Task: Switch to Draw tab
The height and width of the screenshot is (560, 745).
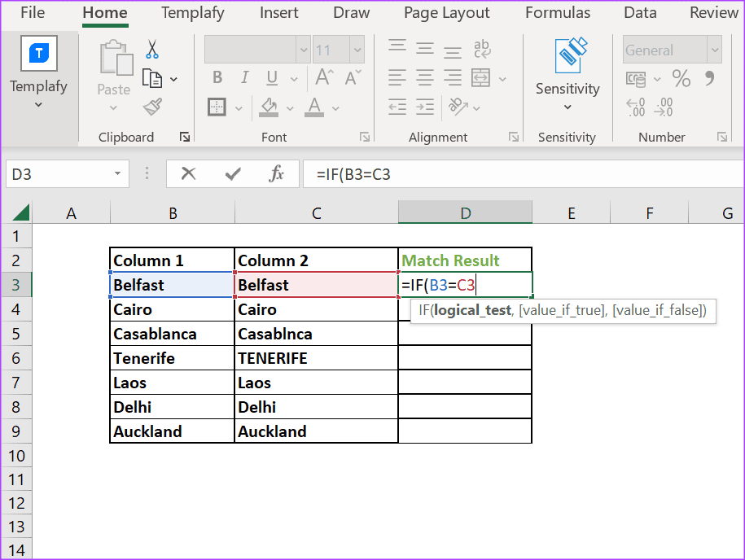Action: point(351,13)
